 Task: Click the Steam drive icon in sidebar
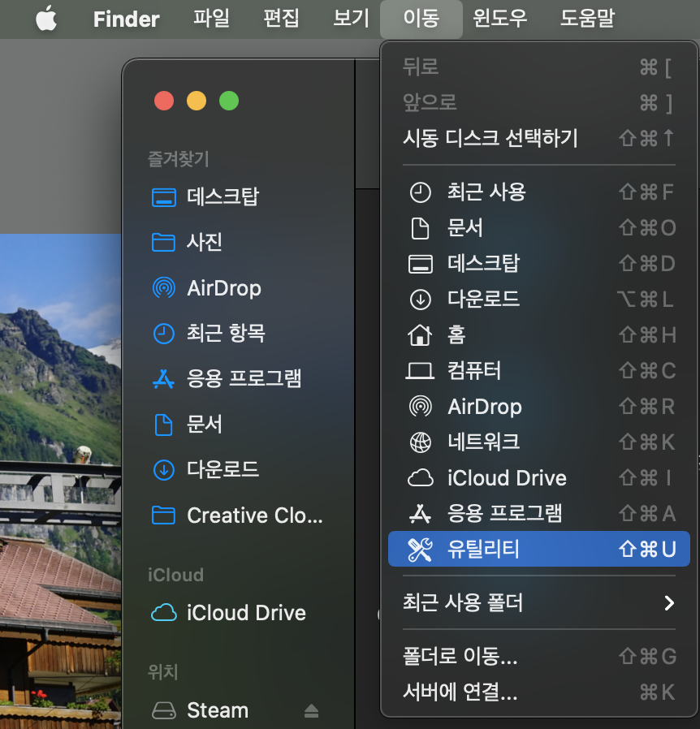point(164,710)
